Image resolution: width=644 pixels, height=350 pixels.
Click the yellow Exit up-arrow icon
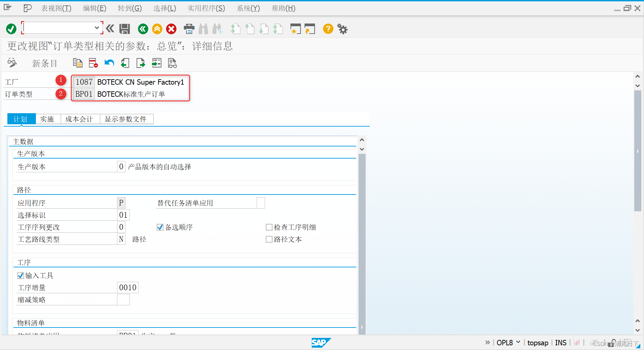157,29
